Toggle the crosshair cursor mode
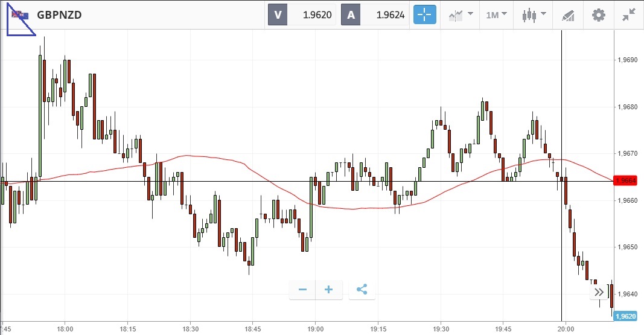Image resolution: width=644 pixels, height=335 pixels. 424,15
